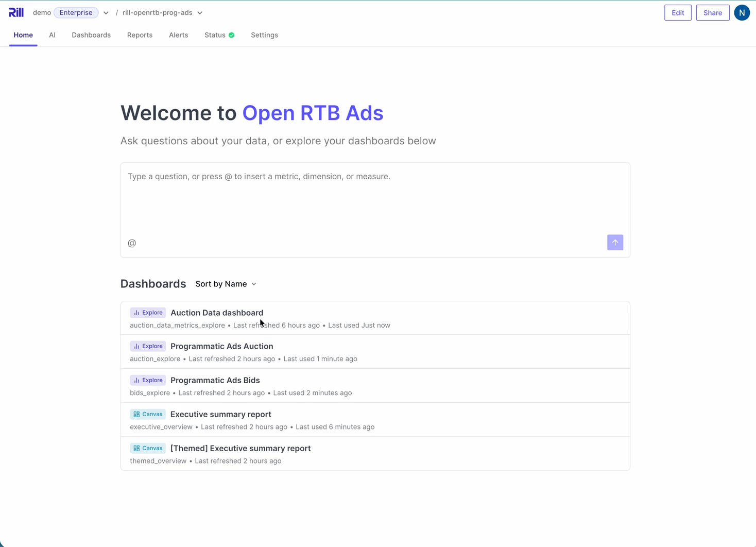This screenshot has height=547, width=756.
Task: Open [Themed] Executive summary report
Action: pyautogui.click(x=375, y=454)
